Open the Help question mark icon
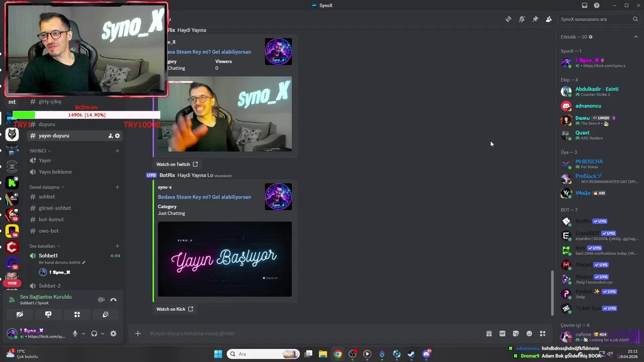The image size is (644, 362). (597, 6)
